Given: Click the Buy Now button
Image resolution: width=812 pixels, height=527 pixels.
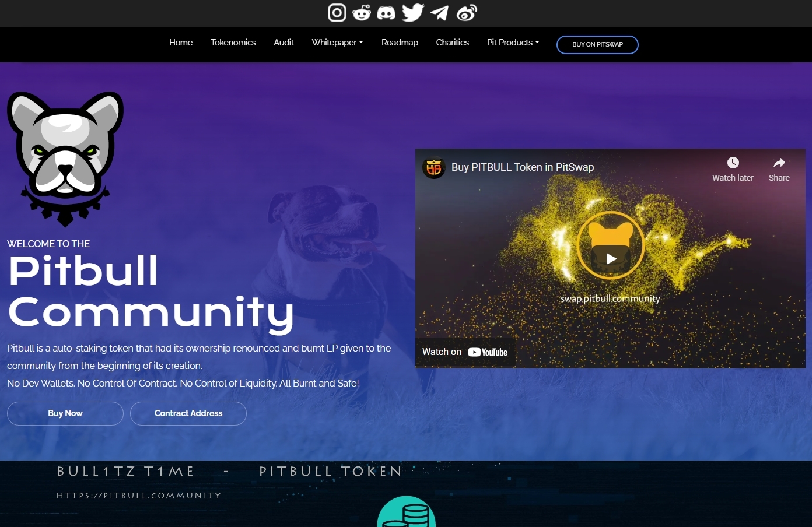Looking at the screenshot, I should [65, 413].
